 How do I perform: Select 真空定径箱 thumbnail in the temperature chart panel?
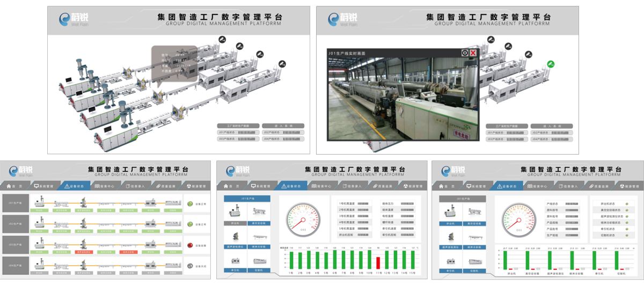[259, 214]
